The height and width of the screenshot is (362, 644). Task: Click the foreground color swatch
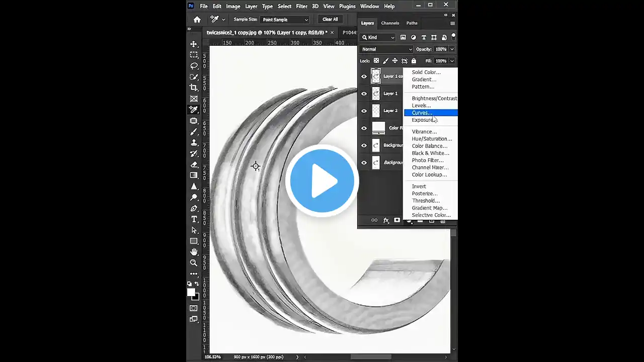[x=192, y=293]
